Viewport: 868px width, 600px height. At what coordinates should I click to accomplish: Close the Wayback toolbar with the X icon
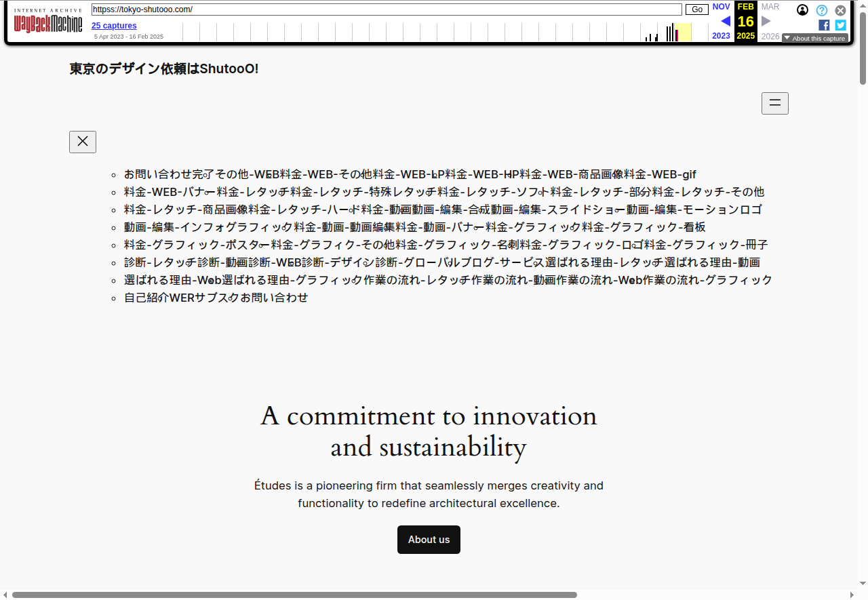click(x=840, y=10)
